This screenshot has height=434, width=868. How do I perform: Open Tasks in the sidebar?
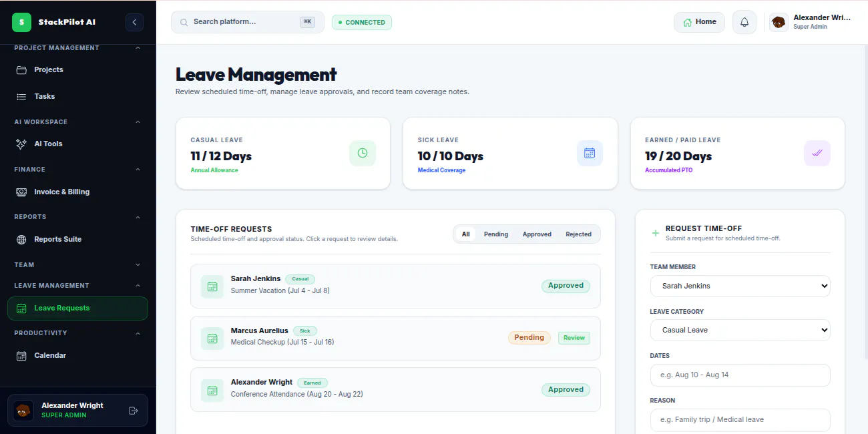click(x=77, y=96)
